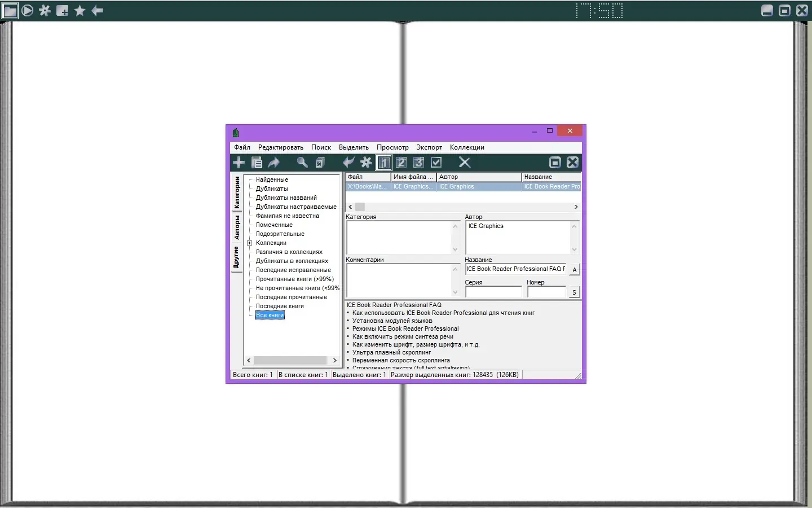Select Фамилия не известна tree item
Viewport: 812px width, 508px height.
[x=288, y=216]
